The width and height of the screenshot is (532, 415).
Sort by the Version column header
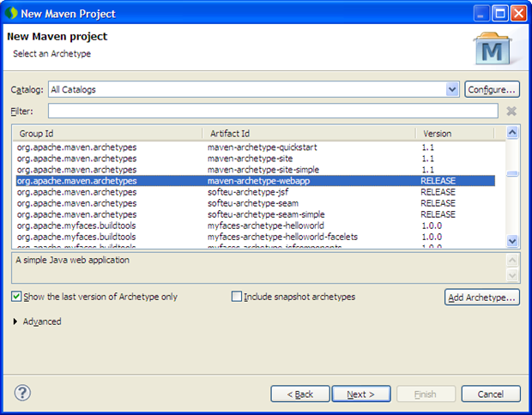[455, 134]
